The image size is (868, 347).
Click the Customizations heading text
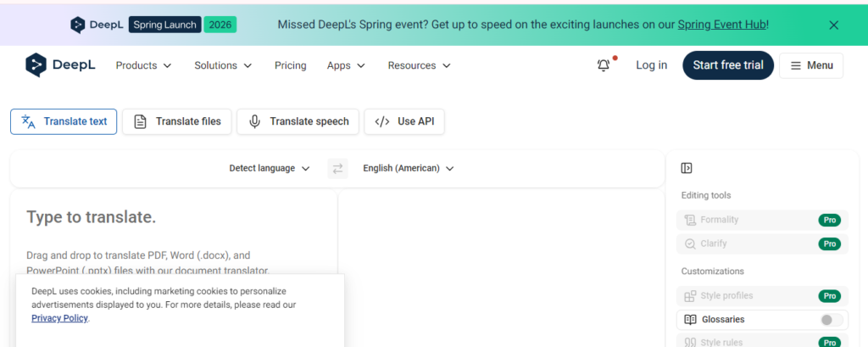click(x=712, y=271)
